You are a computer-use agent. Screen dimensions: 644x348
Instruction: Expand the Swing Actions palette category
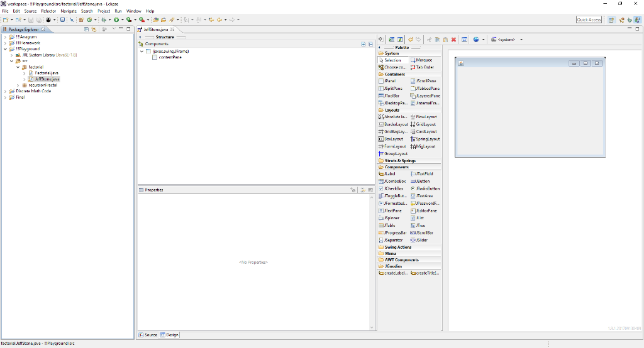coord(397,247)
